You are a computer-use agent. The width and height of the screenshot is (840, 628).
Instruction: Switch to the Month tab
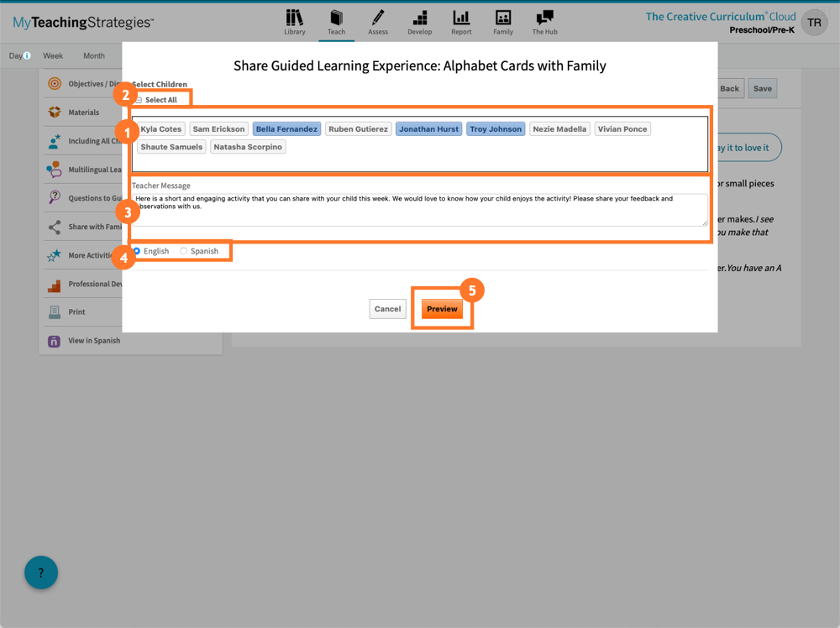pyautogui.click(x=94, y=55)
